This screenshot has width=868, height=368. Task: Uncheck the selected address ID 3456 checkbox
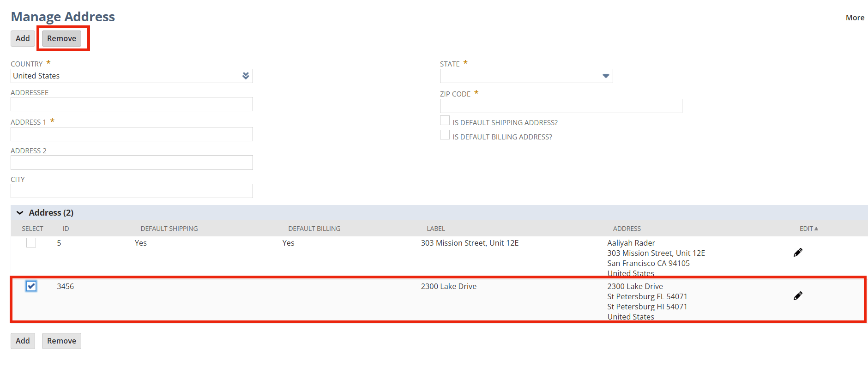point(31,286)
